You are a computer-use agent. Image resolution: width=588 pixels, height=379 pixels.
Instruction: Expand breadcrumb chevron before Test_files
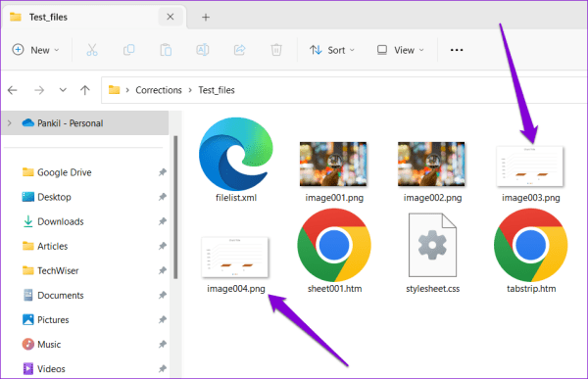(x=190, y=90)
